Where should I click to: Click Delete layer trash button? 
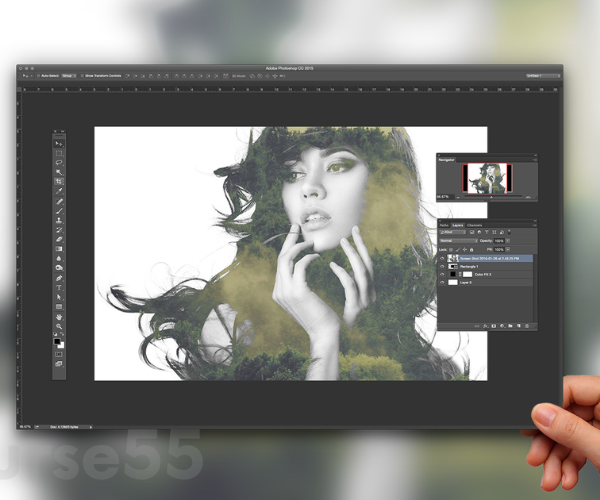tap(527, 326)
